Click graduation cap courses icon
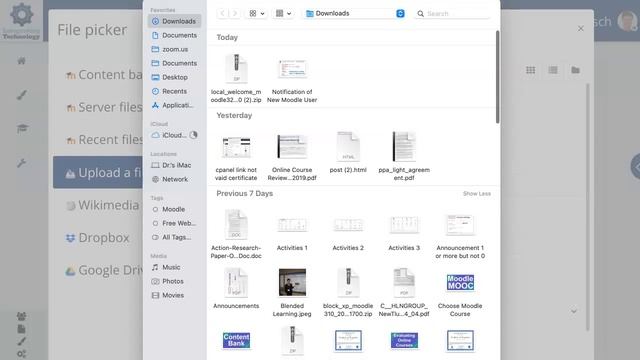640x360 pixels. coord(22,129)
